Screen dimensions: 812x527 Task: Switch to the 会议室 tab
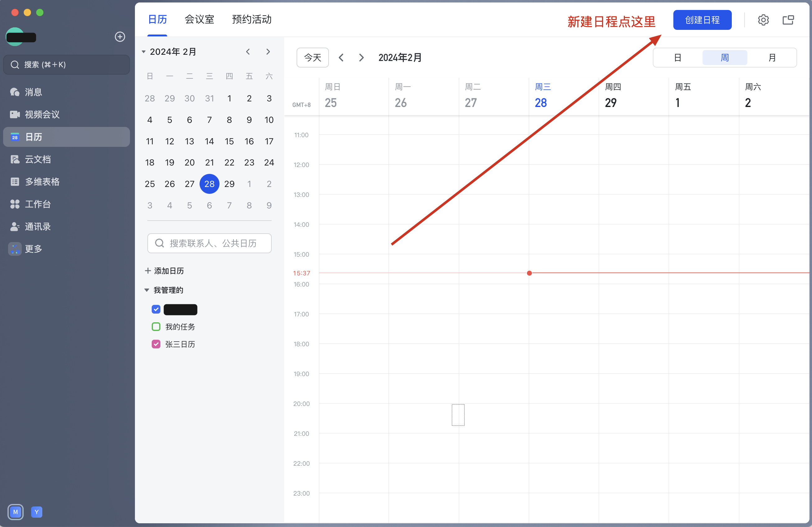(199, 20)
